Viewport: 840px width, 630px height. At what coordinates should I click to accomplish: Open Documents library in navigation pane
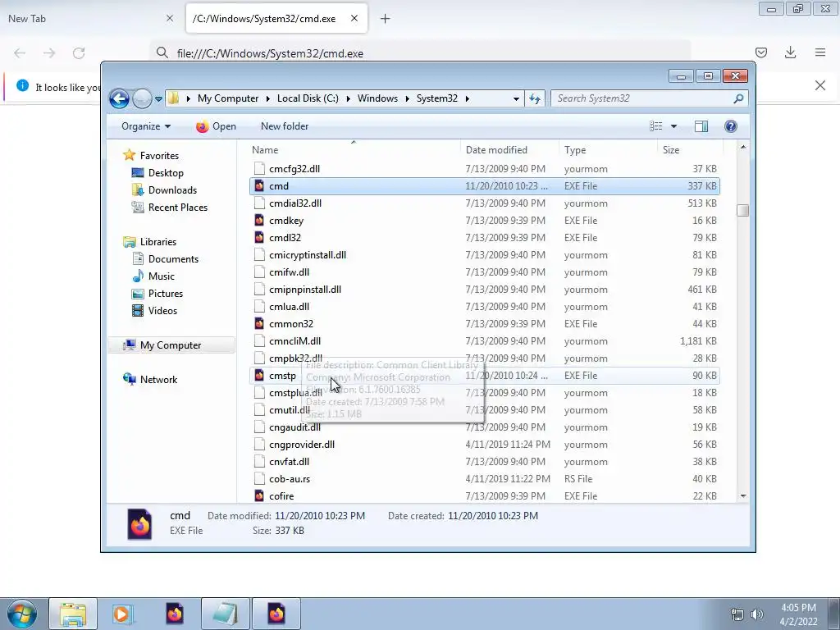click(x=173, y=259)
